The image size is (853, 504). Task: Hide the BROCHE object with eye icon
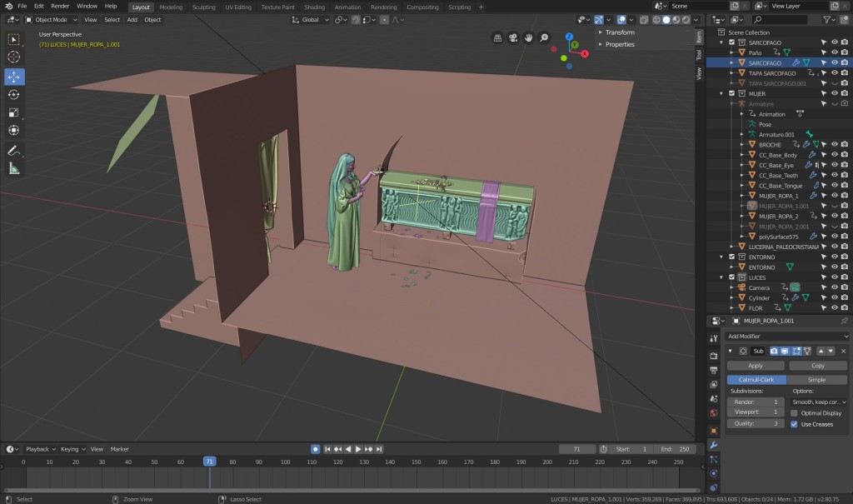coord(834,145)
